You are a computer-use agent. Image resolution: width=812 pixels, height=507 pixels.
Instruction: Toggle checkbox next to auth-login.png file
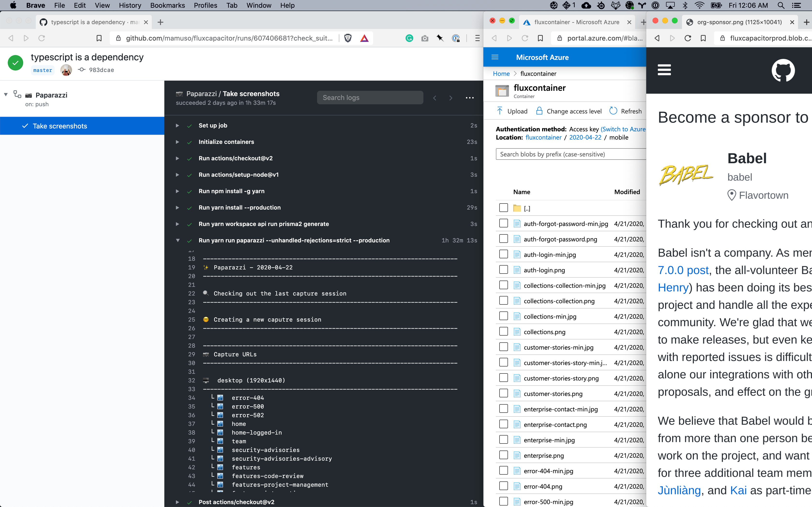[503, 269]
